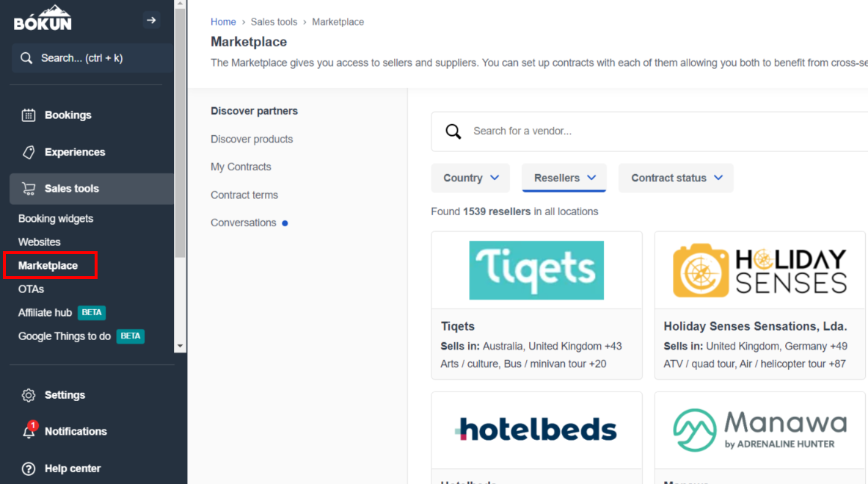Click the vendor search magnifier icon
The image size is (868, 484).
pyautogui.click(x=453, y=131)
